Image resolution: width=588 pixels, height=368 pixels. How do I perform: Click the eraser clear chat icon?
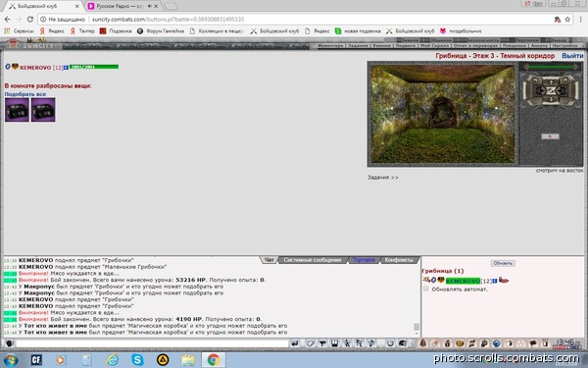[x=310, y=343]
